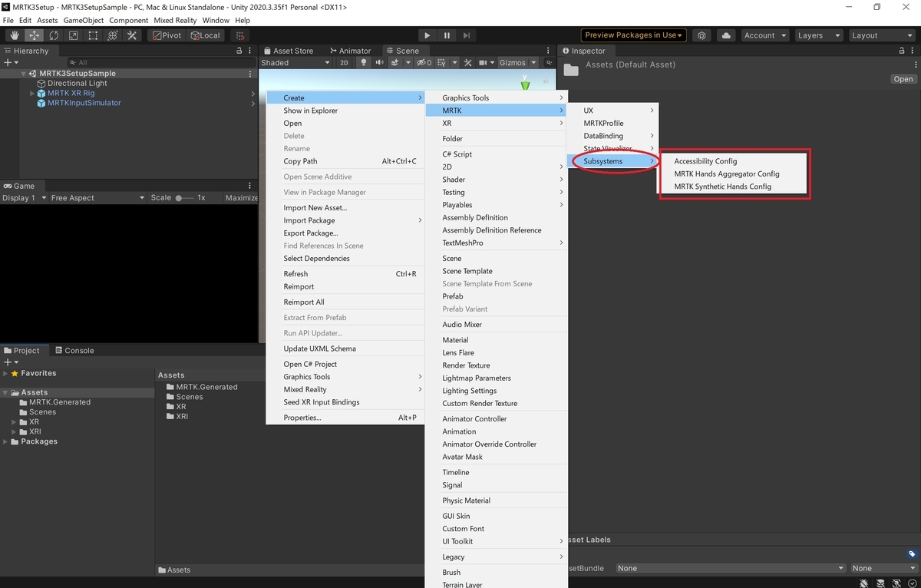Open custom editor tools
Viewport: 921px width, 588px height.
132,35
